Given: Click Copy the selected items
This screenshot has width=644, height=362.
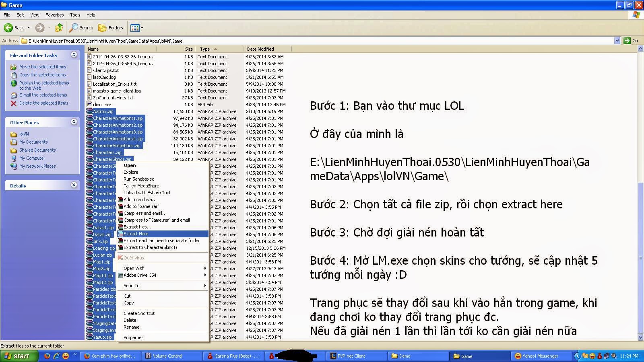Looking at the screenshot, I should coord(42,75).
